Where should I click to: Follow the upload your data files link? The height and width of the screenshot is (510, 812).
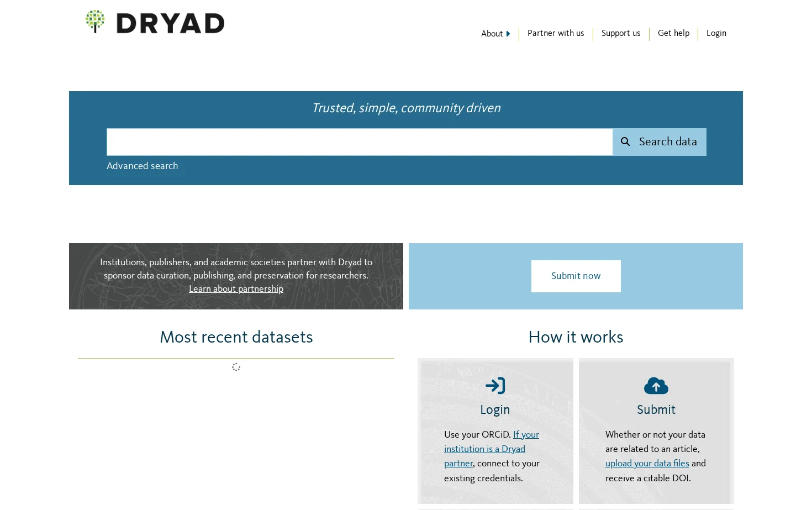(x=647, y=463)
